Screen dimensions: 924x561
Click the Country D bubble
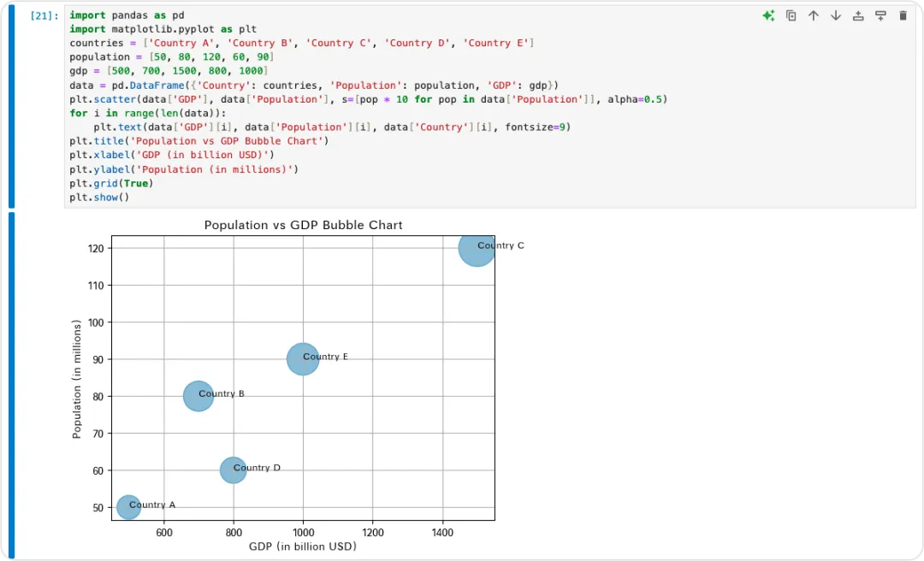pos(234,470)
